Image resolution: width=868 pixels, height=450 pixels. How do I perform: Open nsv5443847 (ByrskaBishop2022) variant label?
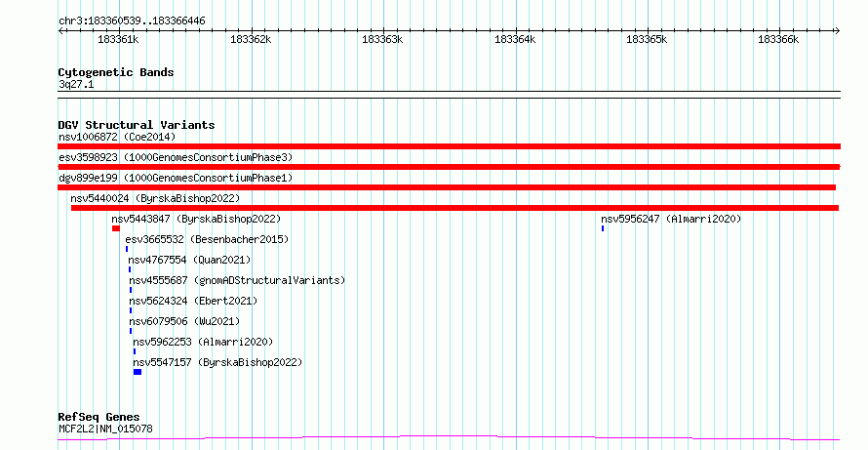click(196, 219)
